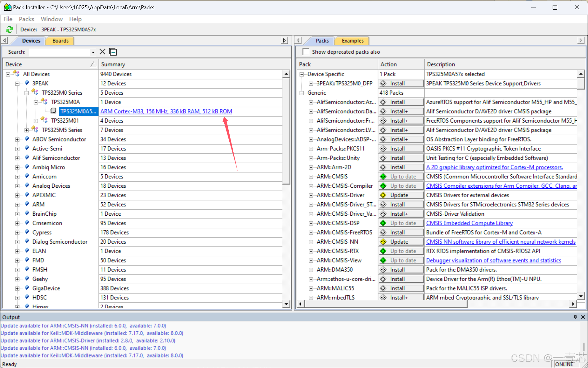Open the Window menu
Image resolution: width=588 pixels, height=368 pixels.
(x=52, y=19)
